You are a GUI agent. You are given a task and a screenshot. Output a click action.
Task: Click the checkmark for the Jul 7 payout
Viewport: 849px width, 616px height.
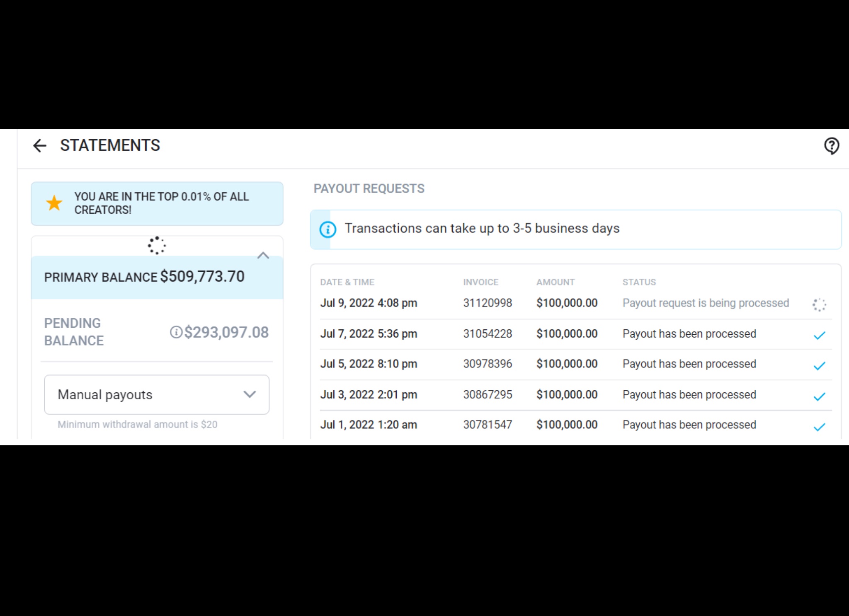pos(819,336)
